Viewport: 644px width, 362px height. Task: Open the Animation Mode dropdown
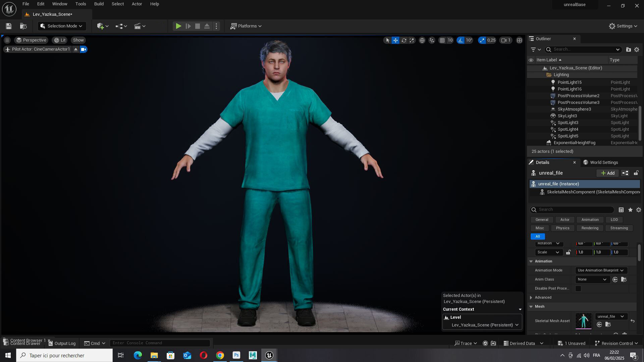(601, 270)
